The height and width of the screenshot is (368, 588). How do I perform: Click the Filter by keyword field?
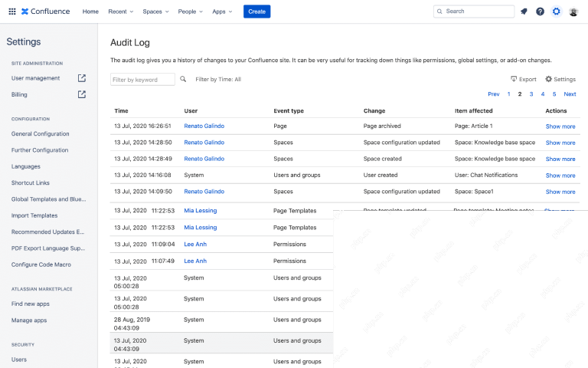[x=142, y=79]
